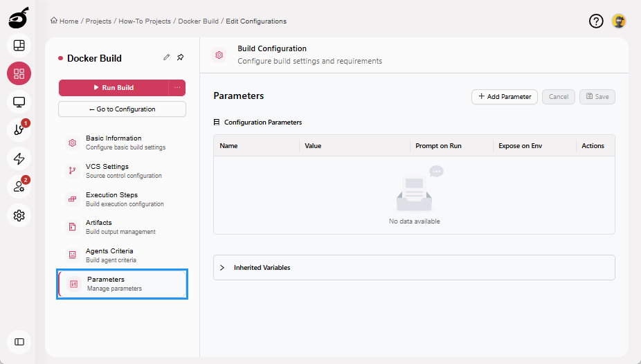Open the user avatar menu
The image size is (641, 364).
[x=619, y=21]
